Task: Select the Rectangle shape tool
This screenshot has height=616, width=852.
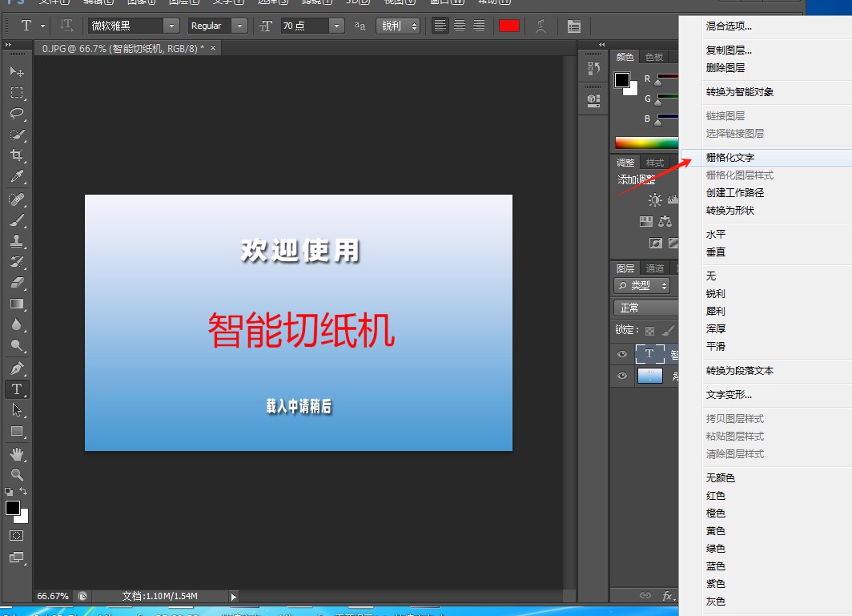Action: pyautogui.click(x=17, y=431)
